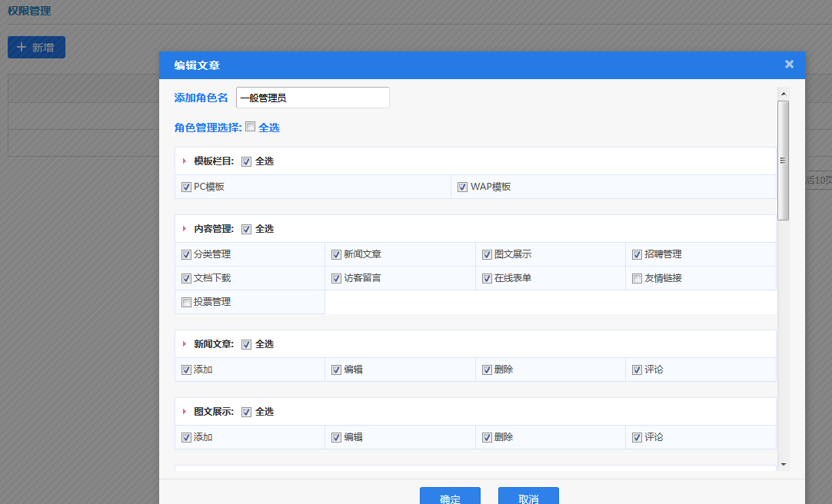Screen dimensions: 832x504
Task: Uncheck 编辑 under 新闻文章 section
Action: (336, 370)
